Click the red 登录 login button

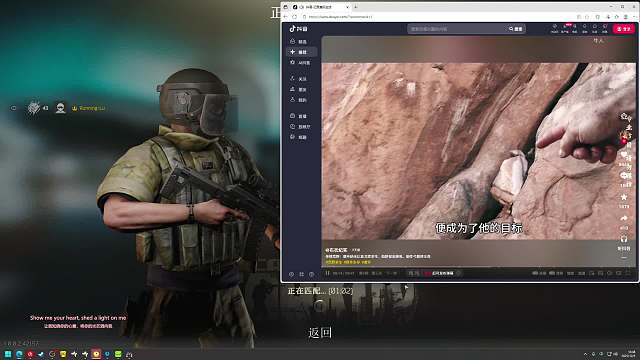point(624,29)
